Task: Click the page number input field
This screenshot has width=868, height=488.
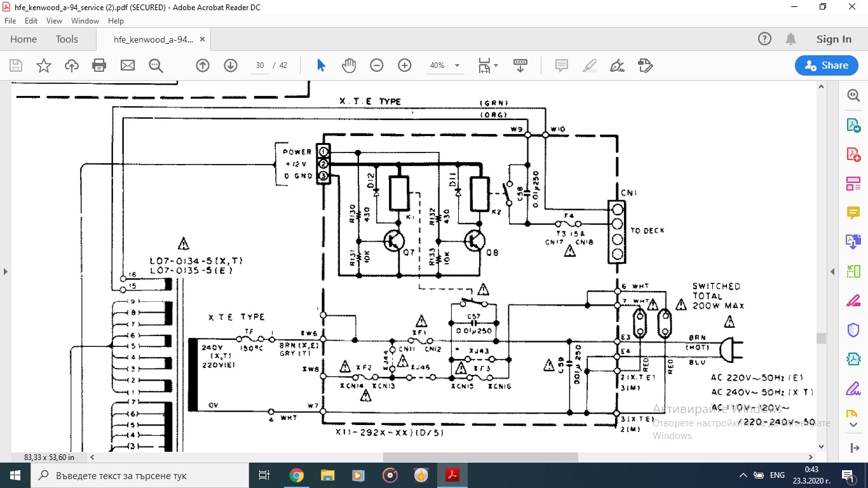Action: [260, 65]
